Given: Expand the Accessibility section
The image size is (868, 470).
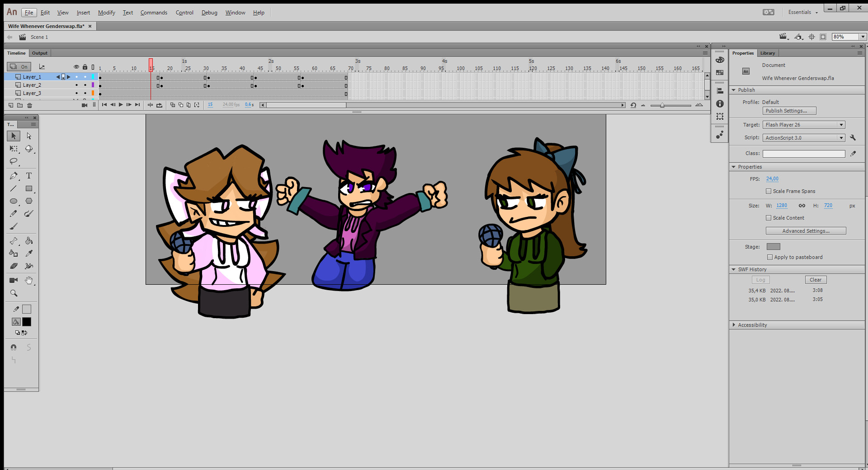Looking at the screenshot, I should point(734,325).
